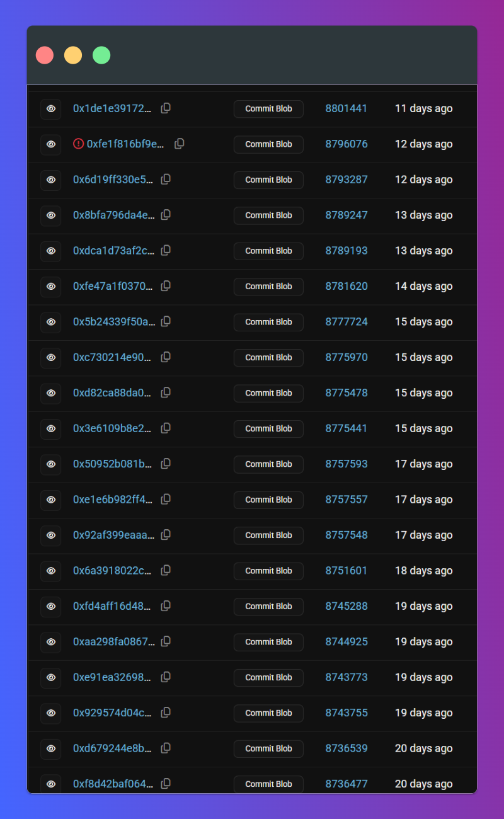Copy transaction hash 0x50952b081b
This screenshot has width=504, height=819.
pyautogui.click(x=166, y=464)
